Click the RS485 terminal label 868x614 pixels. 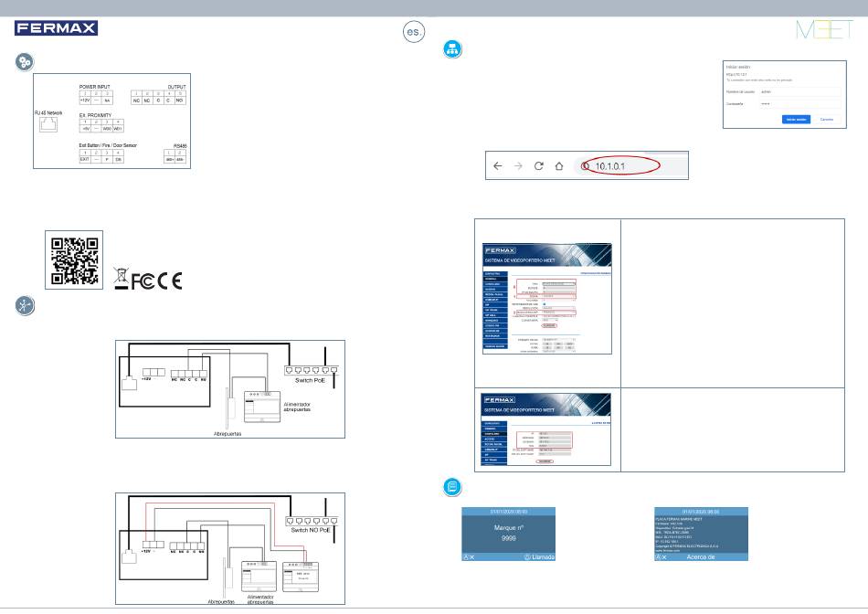pos(181,146)
